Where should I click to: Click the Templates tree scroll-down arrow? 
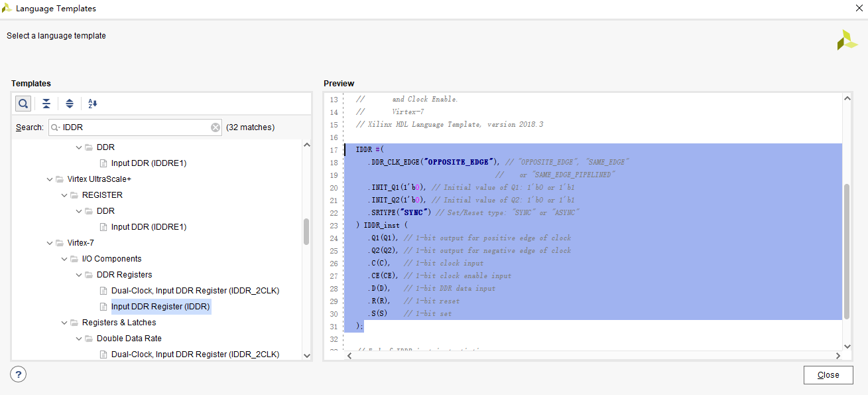click(x=306, y=356)
